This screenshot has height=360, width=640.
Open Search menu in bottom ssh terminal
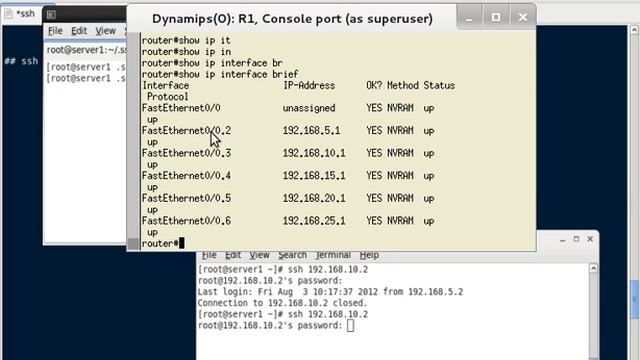(x=292, y=255)
